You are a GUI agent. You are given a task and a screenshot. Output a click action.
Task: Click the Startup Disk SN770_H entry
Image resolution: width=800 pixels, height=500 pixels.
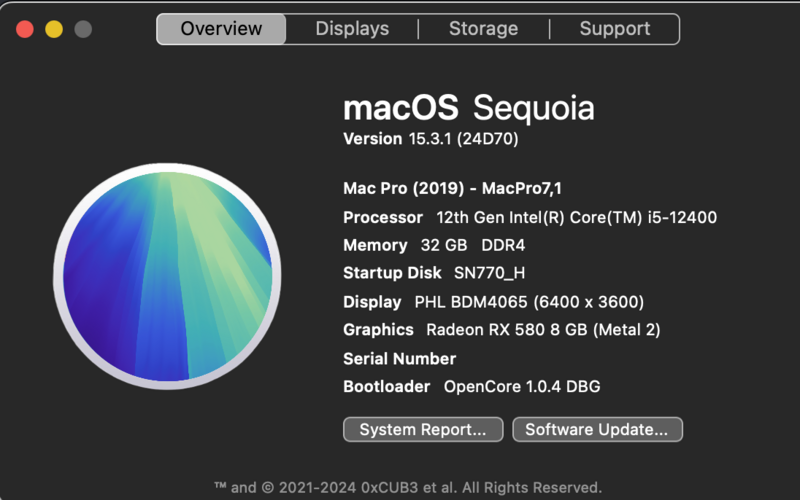pos(434,273)
